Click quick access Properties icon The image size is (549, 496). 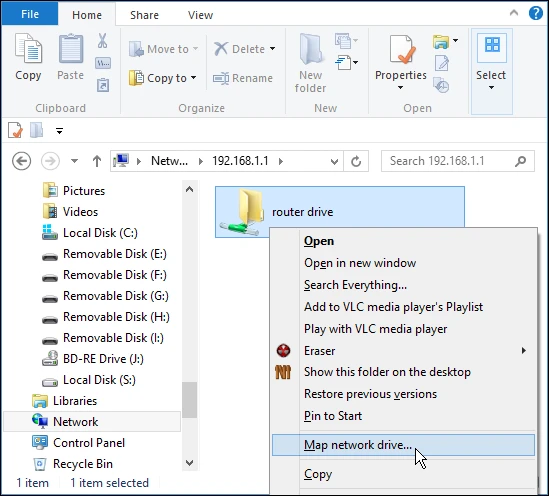point(15,130)
